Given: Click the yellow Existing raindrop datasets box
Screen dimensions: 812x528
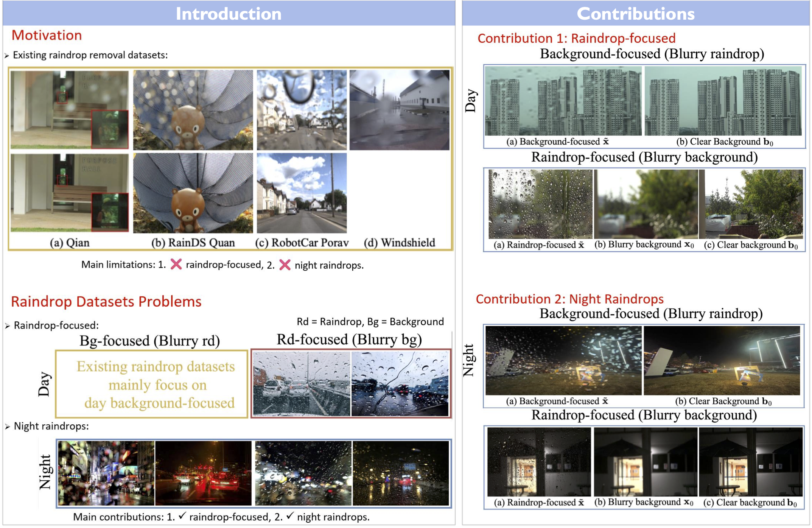Looking at the screenshot, I should (x=152, y=384).
